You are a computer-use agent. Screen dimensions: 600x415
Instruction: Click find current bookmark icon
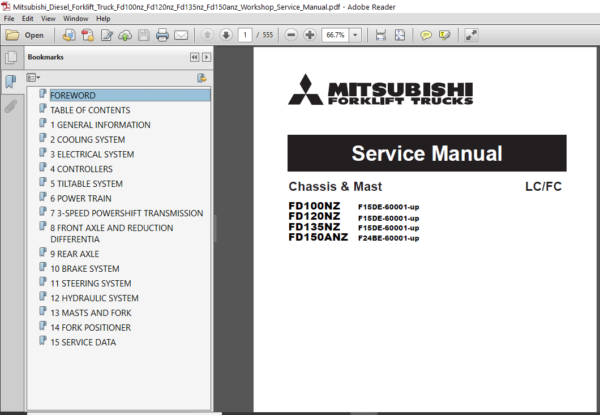pyautogui.click(x=202, y=78)
